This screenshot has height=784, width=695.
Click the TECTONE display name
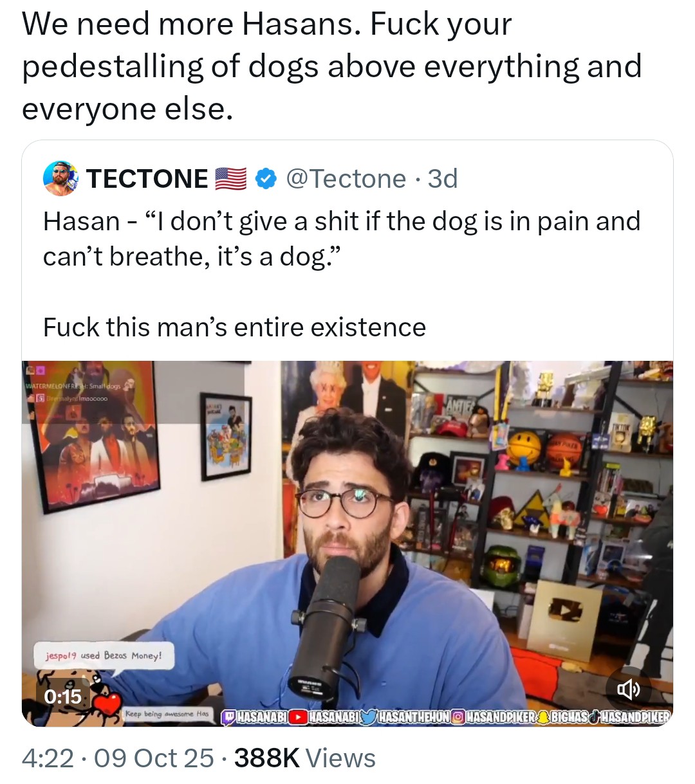(x=147, y=179)
